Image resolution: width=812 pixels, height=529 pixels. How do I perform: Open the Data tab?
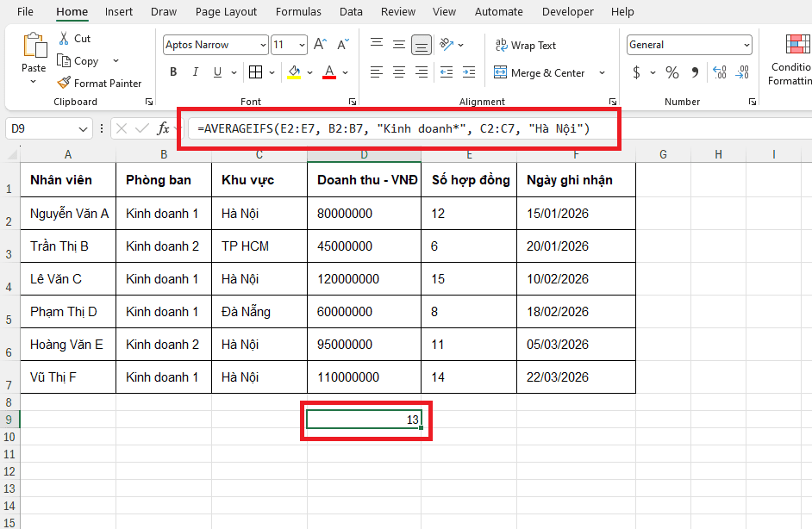coord(351,11)
